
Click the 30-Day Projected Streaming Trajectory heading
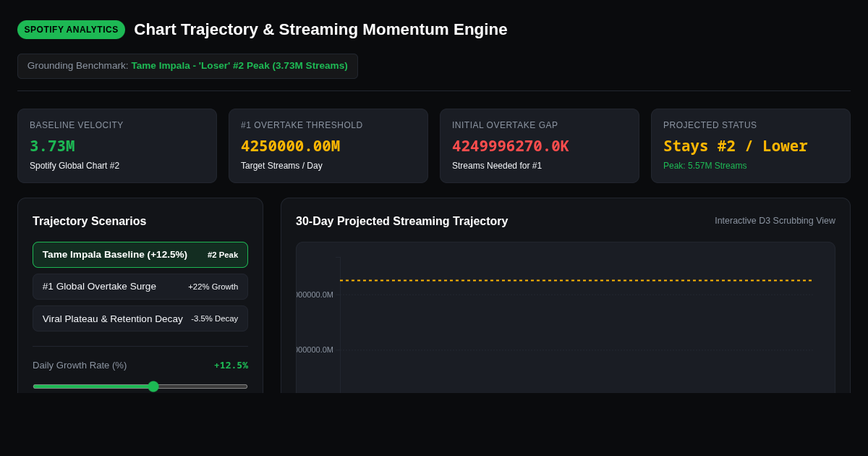click(401, 221)
